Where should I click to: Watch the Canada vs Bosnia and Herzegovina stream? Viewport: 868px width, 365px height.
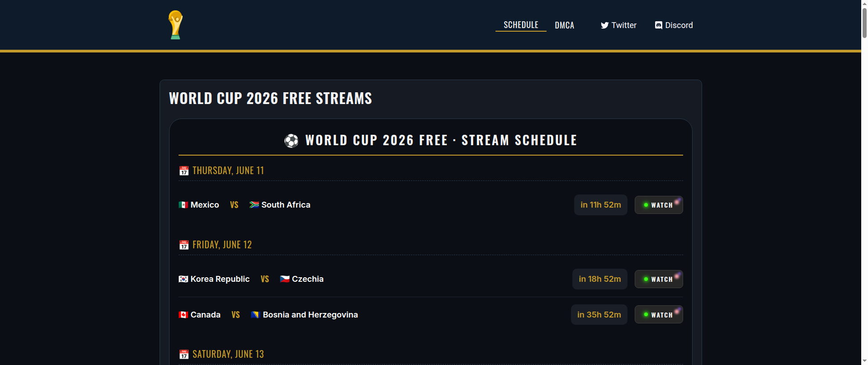pos(659,315)
